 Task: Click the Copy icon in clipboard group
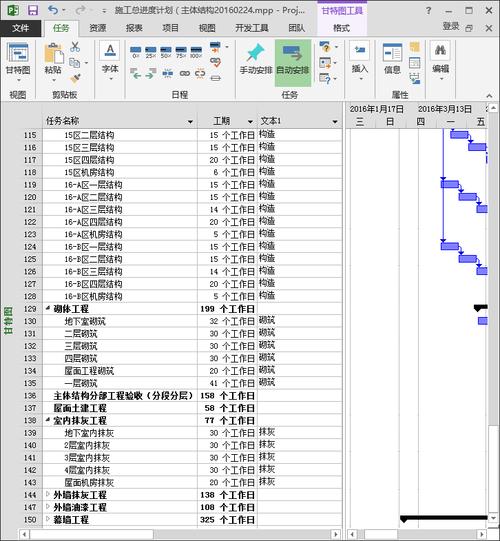[x=75, y=63]
